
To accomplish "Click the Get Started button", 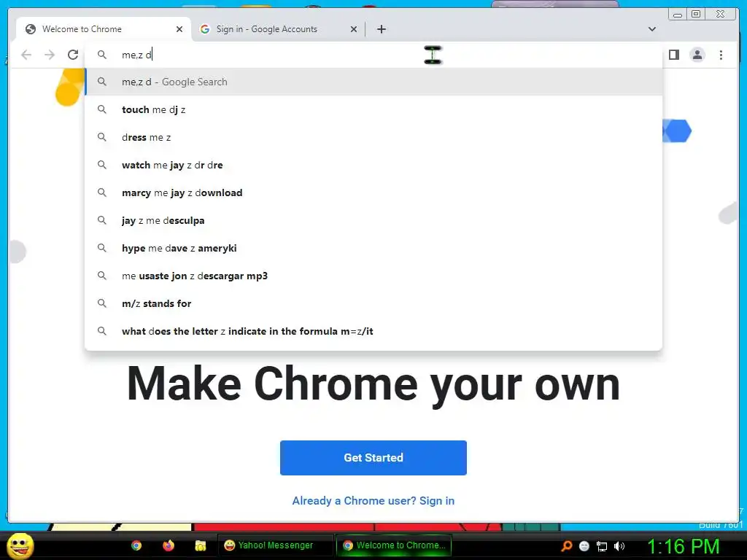I will (x=373, y=458).
